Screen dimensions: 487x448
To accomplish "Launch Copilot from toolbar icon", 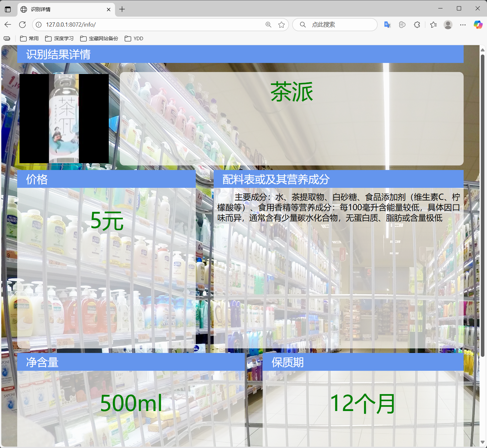I will pos(478,25).
